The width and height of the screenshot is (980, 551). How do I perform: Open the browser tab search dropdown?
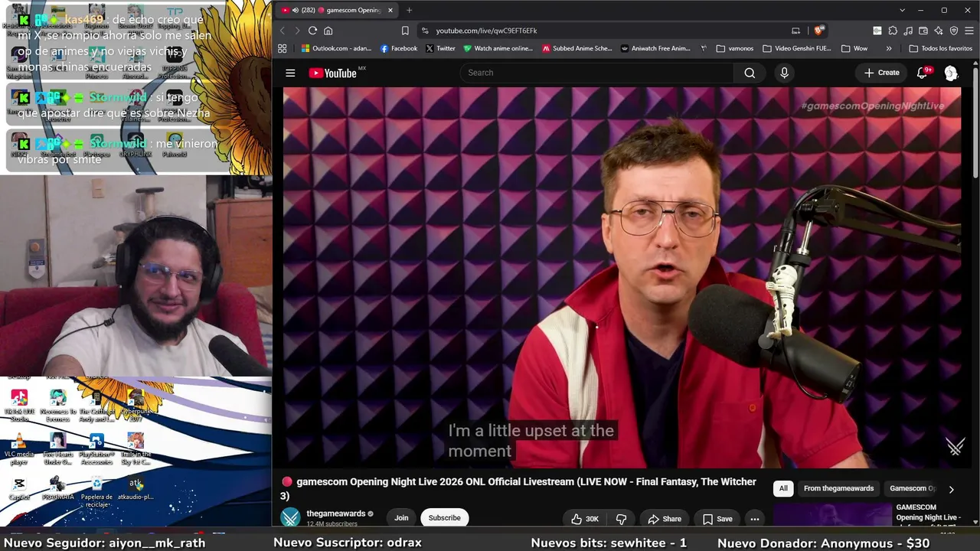[902, 10]
